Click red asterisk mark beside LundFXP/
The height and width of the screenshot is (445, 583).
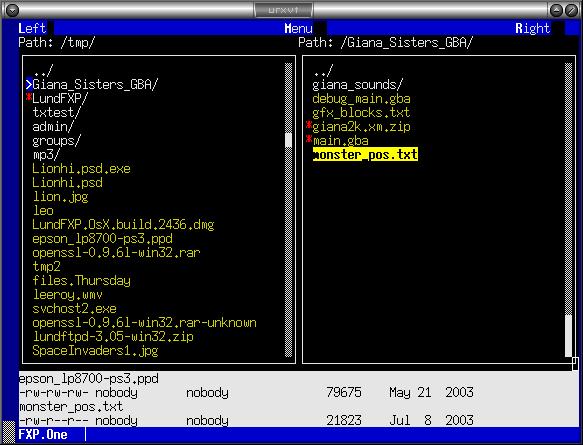(x=29, y=97)
